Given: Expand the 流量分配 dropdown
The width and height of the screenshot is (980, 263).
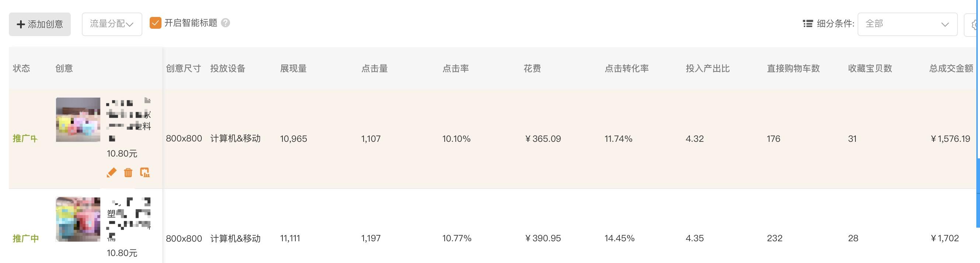Looking at the screenshot, I should [111, 24].
